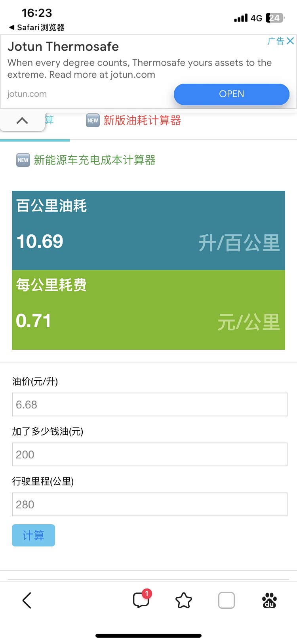Close the Jotun ad with X
297x644 pixels.
pos(290,41)
